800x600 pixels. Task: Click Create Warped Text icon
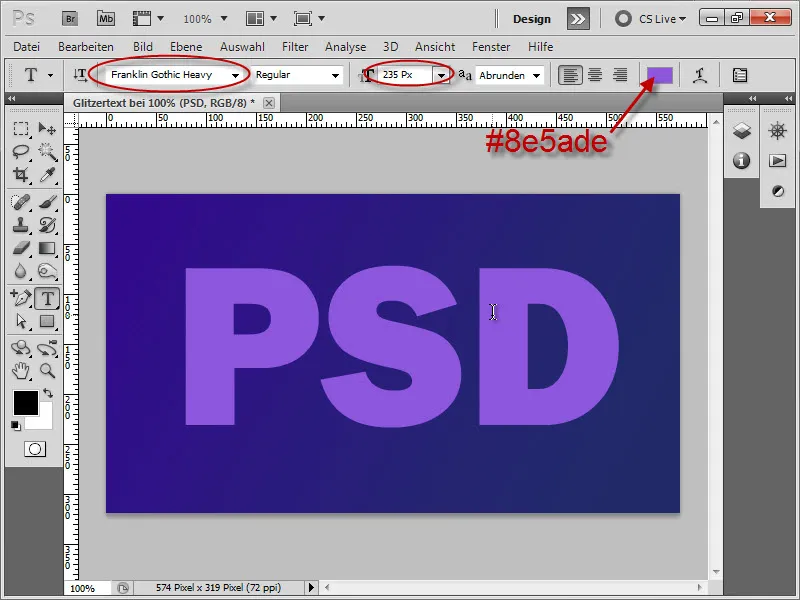click(x=700, y=76)
